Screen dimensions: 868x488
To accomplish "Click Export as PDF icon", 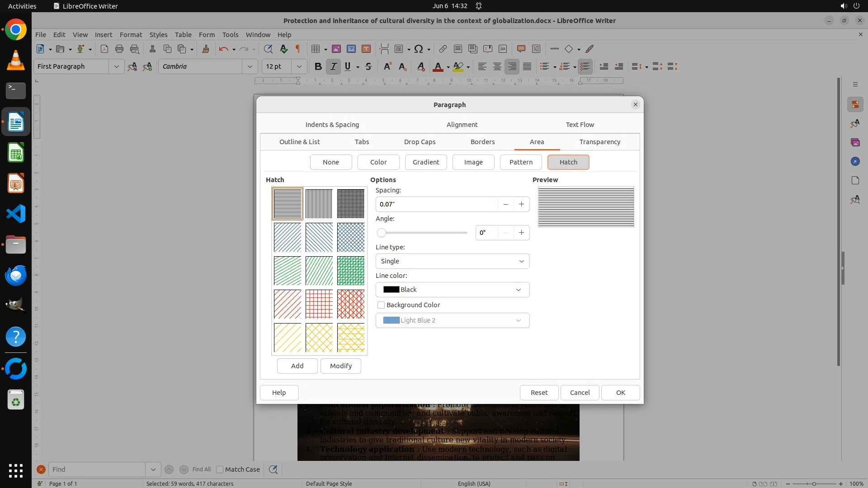I will (x=104, y=49).
